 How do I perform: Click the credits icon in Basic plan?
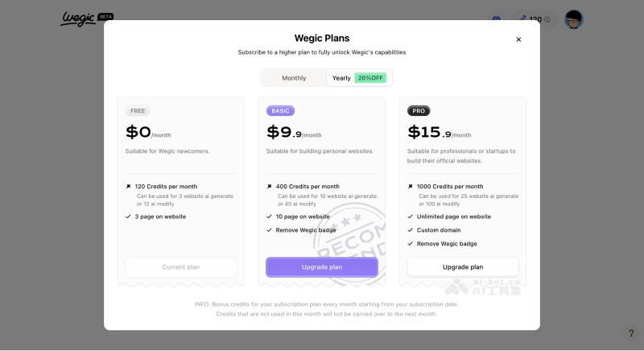[270, 186]
